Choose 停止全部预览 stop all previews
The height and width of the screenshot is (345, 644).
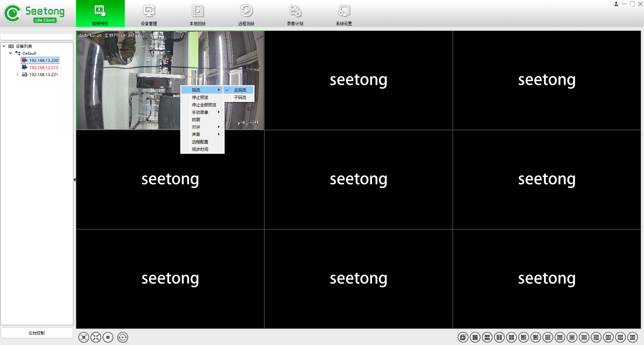pyautogui.click(x=202, y=105)
